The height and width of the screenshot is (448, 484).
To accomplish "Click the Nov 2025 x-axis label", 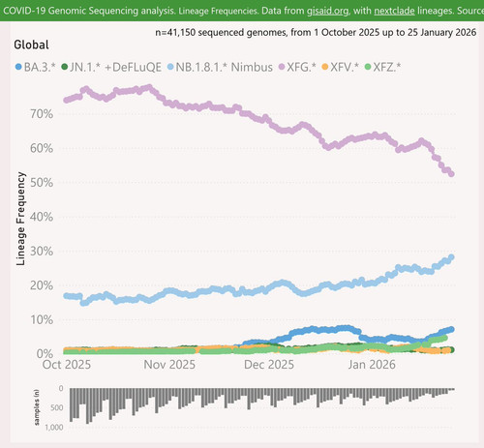I will [x=169, y=365].
